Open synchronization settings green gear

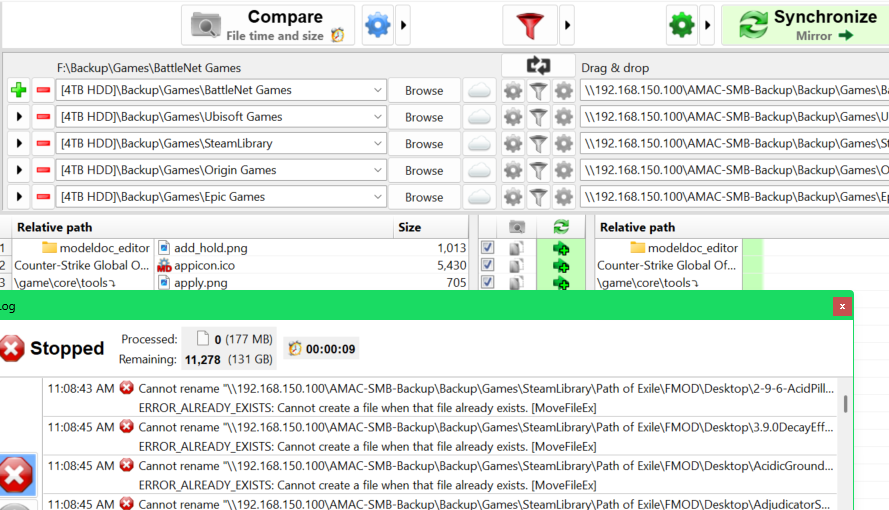(x=681, y=25)
